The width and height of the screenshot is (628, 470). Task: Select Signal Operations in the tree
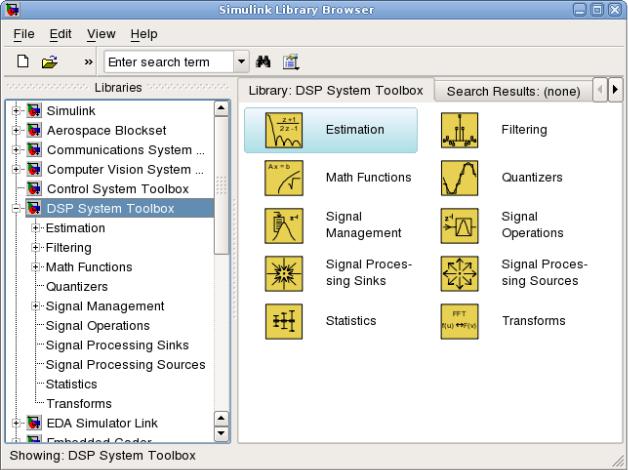tap(98, 325)
